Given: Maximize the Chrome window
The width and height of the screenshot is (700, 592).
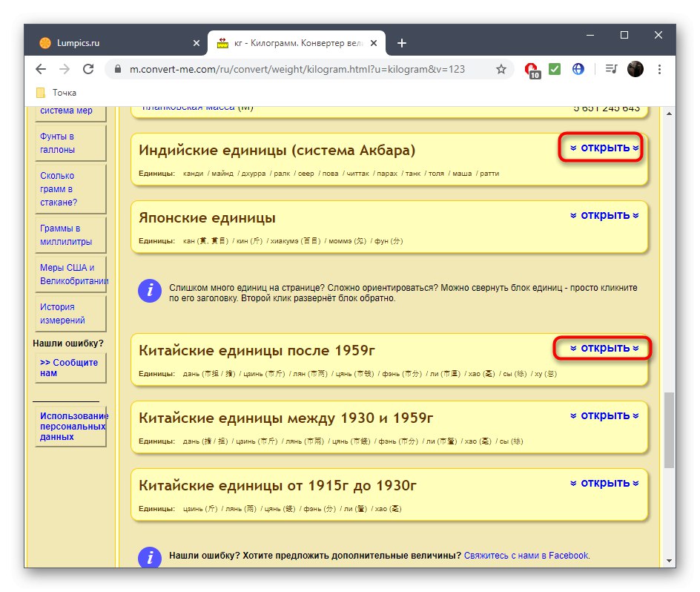Looking at the screenshot, I should [x=624, y=35].
